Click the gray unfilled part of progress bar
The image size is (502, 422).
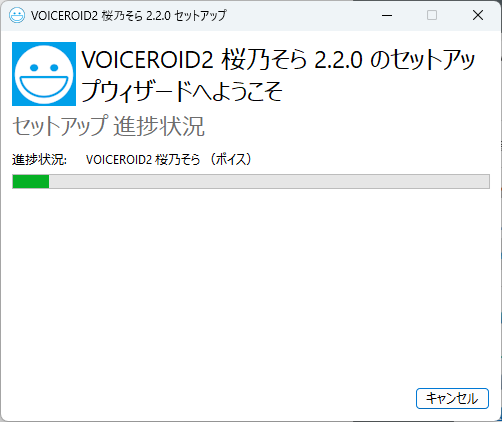[269, 182]
